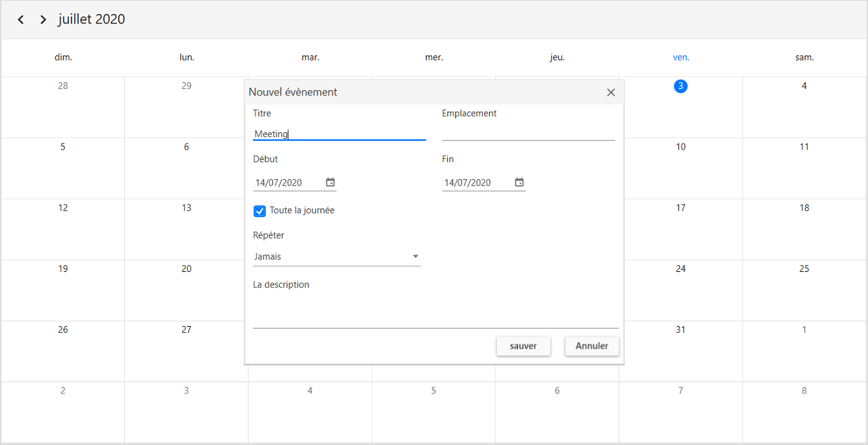
Task: Select day 28 of previous month
Action: click(x=63, y=86)
